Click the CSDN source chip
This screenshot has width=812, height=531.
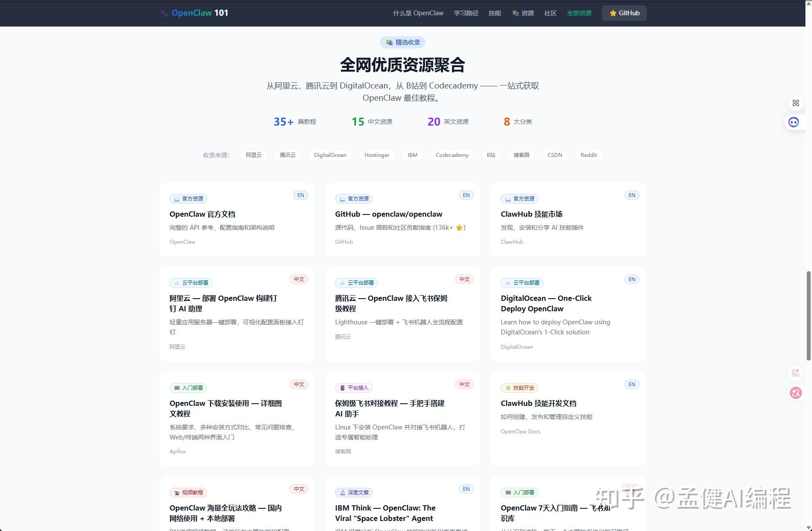pos(555,155)
